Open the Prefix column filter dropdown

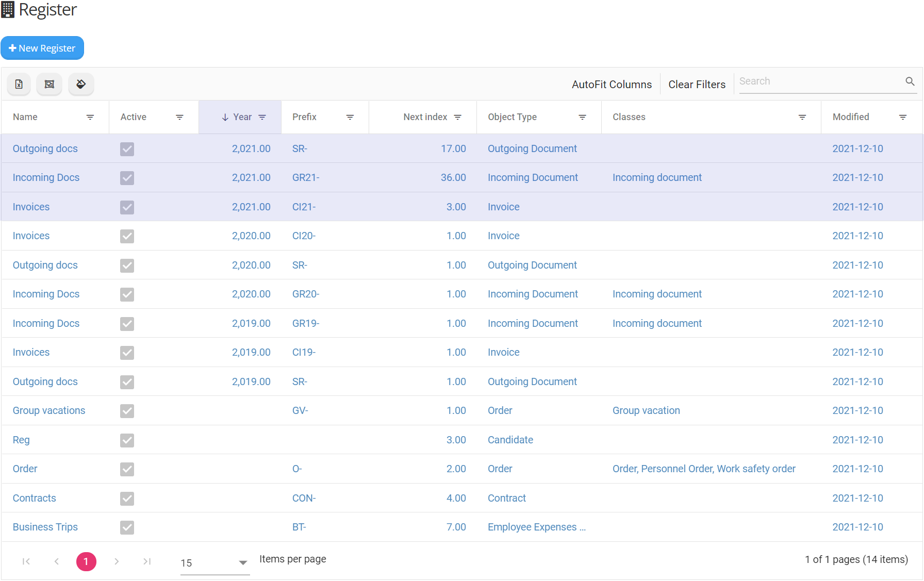350,118
